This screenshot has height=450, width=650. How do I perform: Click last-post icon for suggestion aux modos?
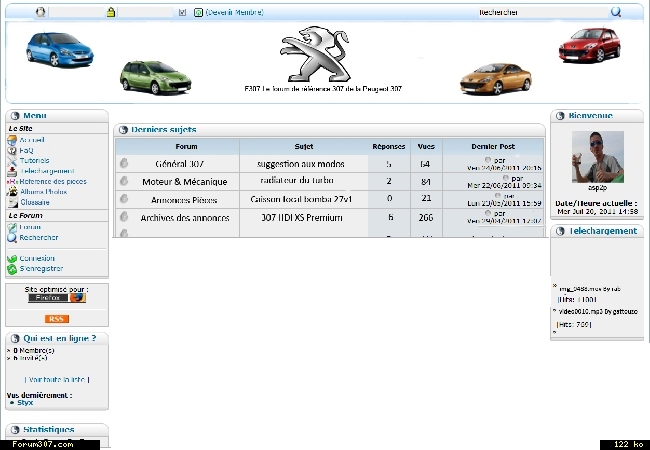point(488,160)
